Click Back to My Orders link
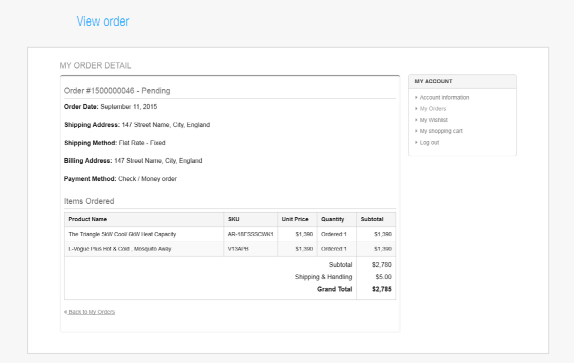574x363 pixels. pyautogui.click(x=92, y=312)
